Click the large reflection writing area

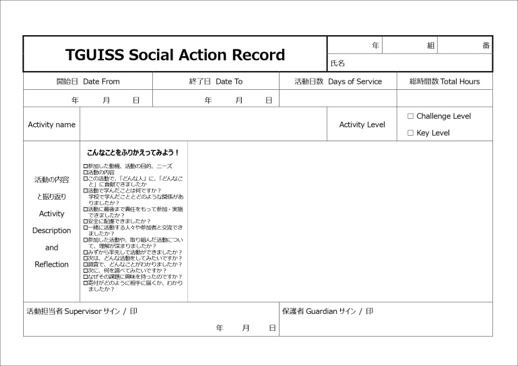[340, 221]
